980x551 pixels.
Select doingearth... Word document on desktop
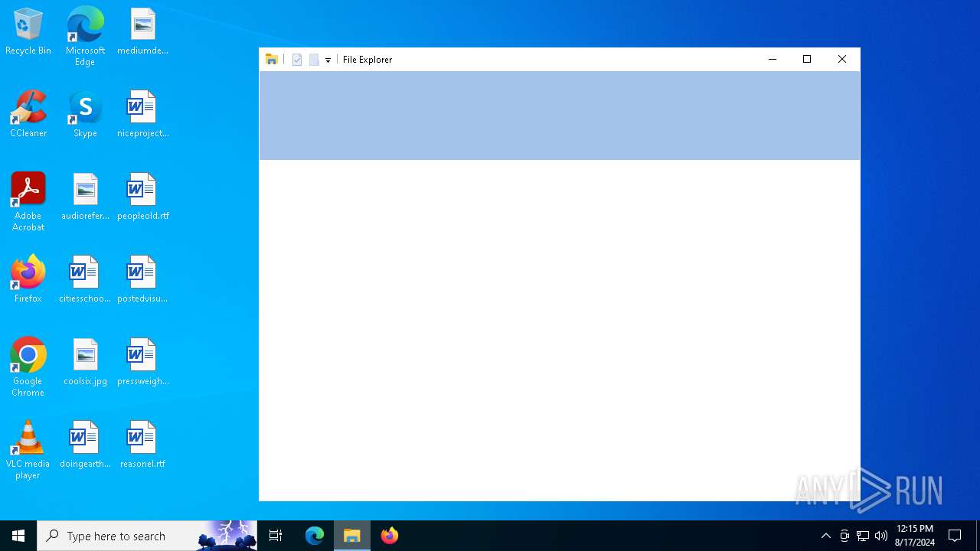point(85,445)
